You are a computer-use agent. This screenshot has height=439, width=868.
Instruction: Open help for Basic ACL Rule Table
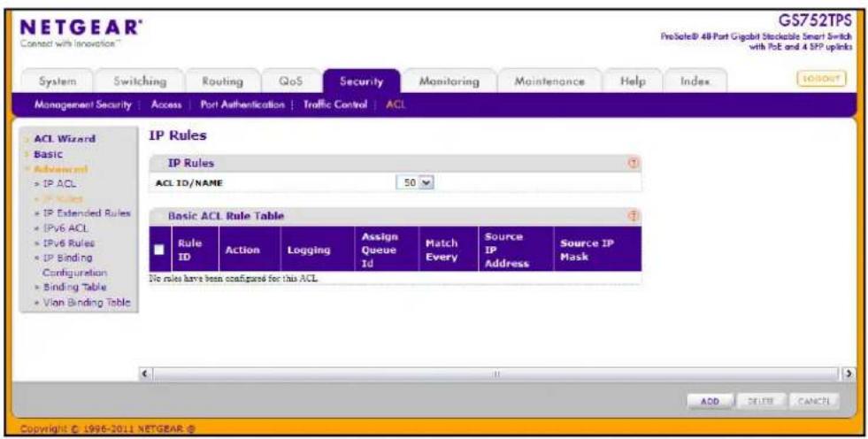(x=634, y=216)
